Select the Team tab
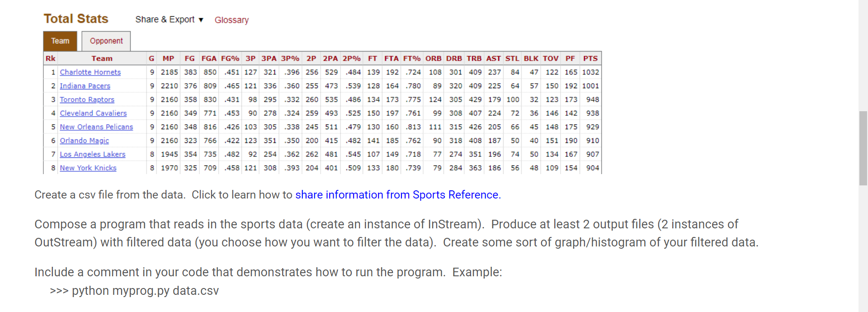868x312 pixels. (60, 41)
